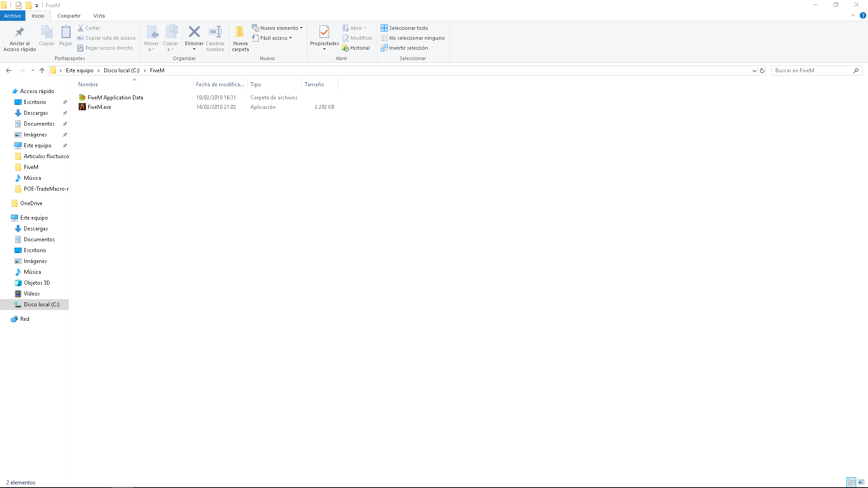Viewport: 868px width, 488px height.
Task: Expand the Nuevo elemento dropdown
Action: click(x=278, y=28)
